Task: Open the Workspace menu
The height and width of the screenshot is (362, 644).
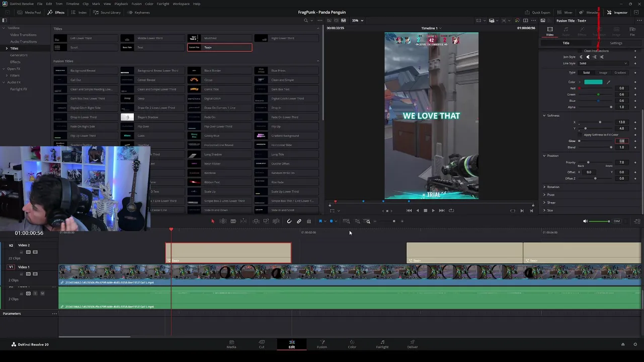Action: point(181,4)
